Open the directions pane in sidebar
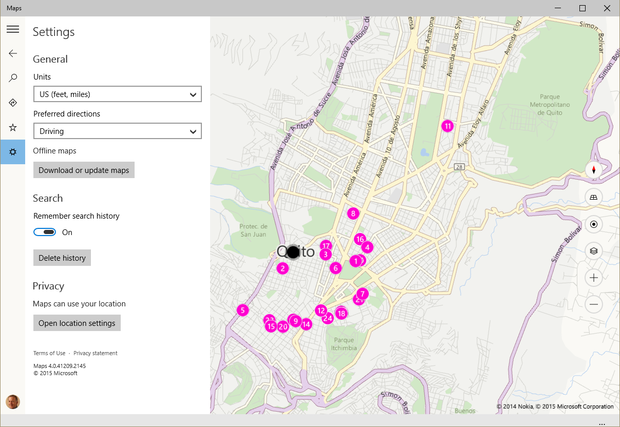 [x=13, y=102]
